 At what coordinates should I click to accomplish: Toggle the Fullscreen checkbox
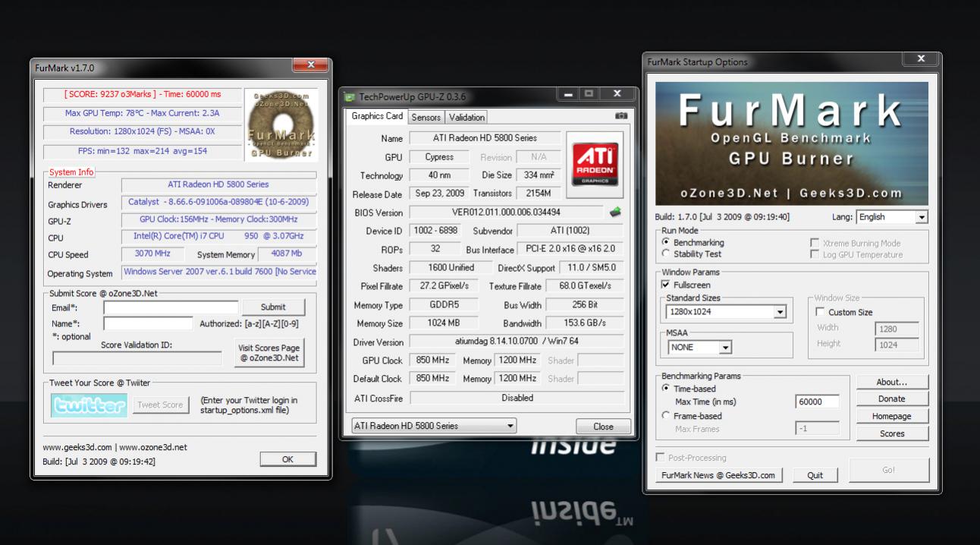click(x=666, y=285)
